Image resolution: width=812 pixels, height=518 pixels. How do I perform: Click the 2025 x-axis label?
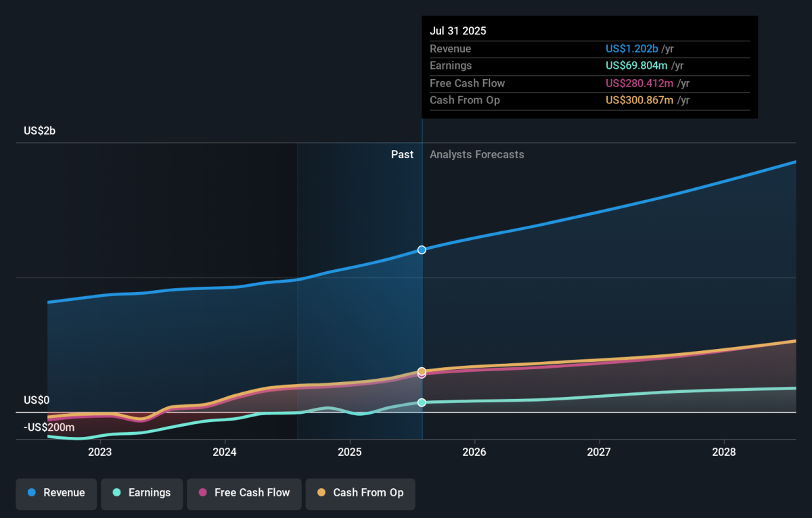[349, 451]
